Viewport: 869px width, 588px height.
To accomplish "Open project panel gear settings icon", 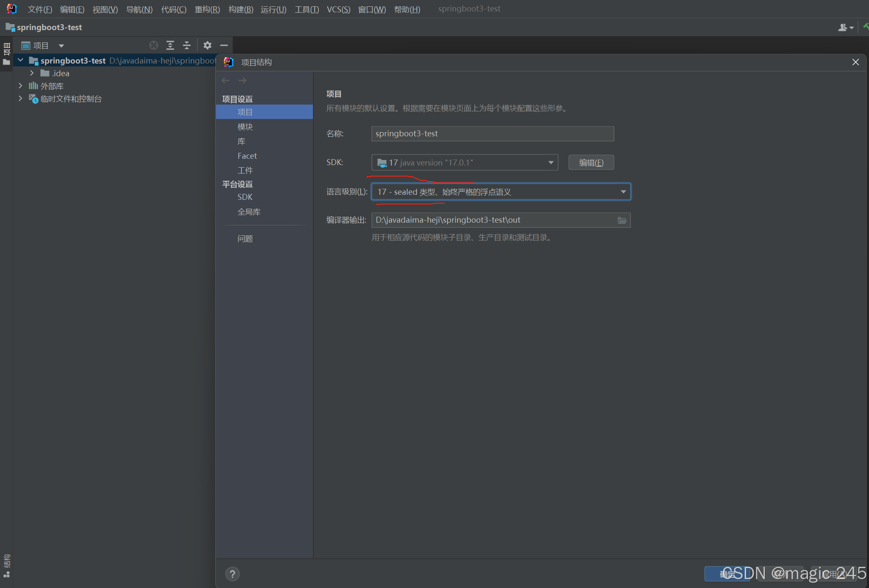I will [207, 45].
